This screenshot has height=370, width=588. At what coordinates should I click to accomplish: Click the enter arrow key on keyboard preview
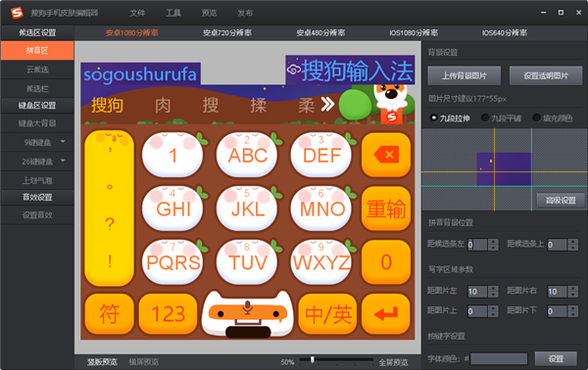tap(386, 314)
